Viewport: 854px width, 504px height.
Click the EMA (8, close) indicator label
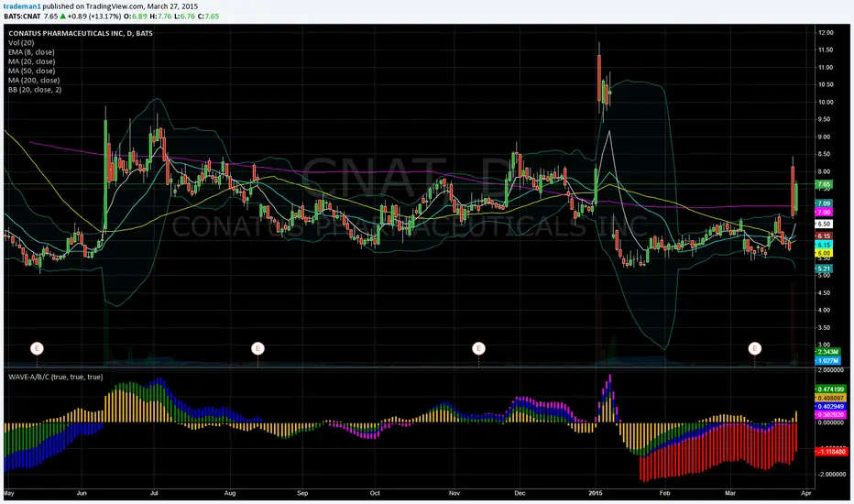31,52
